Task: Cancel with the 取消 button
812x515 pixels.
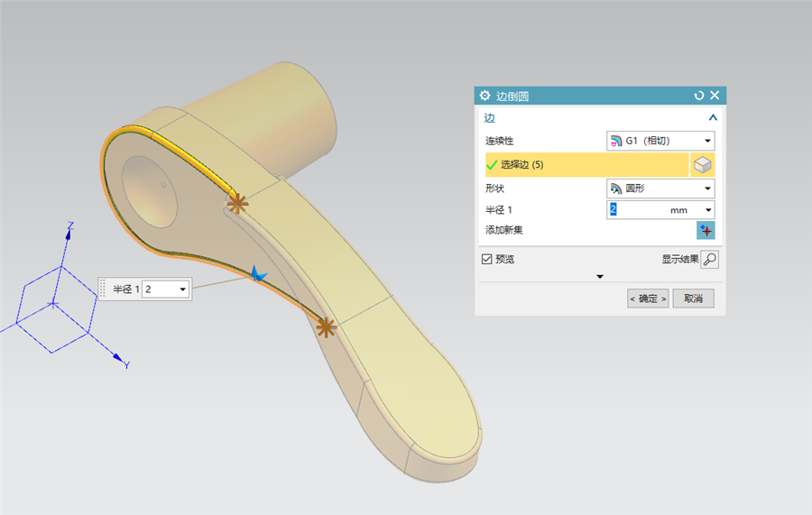Action: tap(693, 299)
